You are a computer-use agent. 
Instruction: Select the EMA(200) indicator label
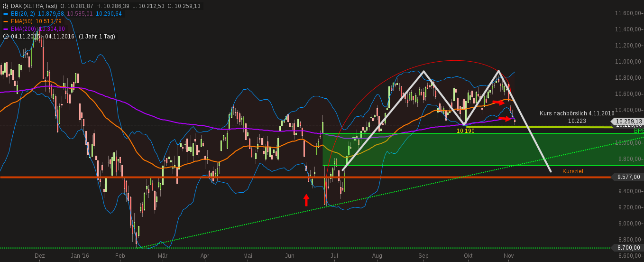pos(23,29)
